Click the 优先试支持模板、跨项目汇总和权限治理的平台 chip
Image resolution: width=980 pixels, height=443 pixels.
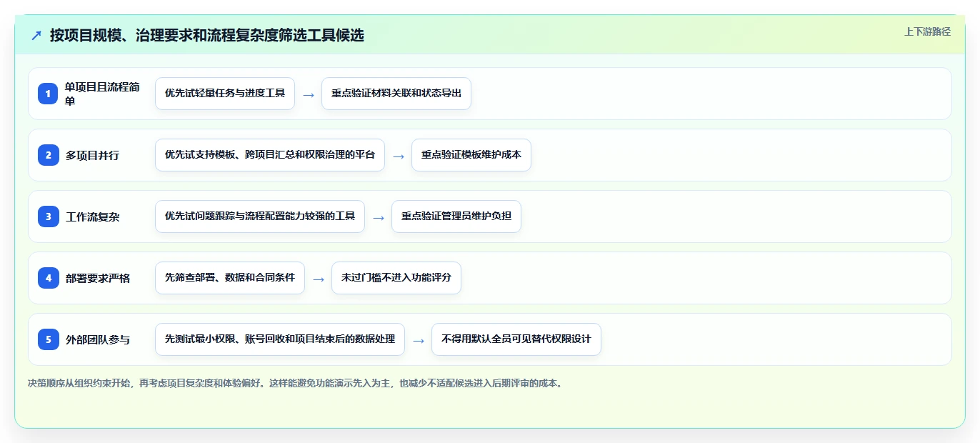pos(270,155)
